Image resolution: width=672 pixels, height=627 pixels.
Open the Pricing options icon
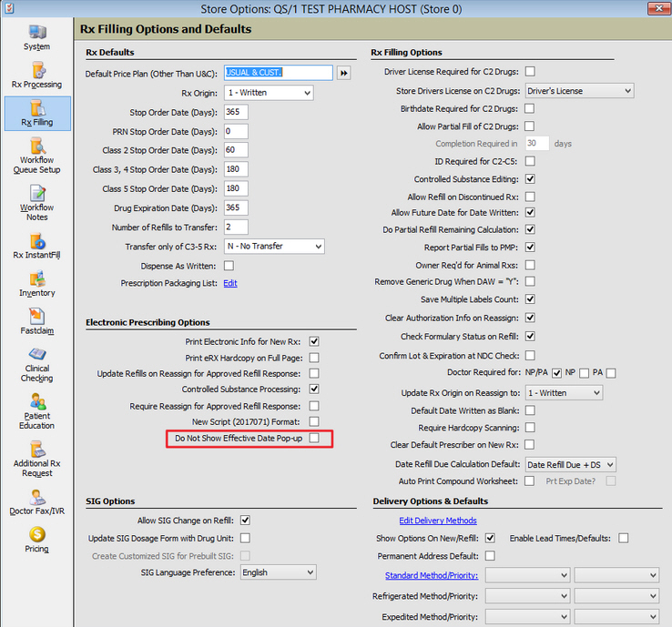click(36, 539)
